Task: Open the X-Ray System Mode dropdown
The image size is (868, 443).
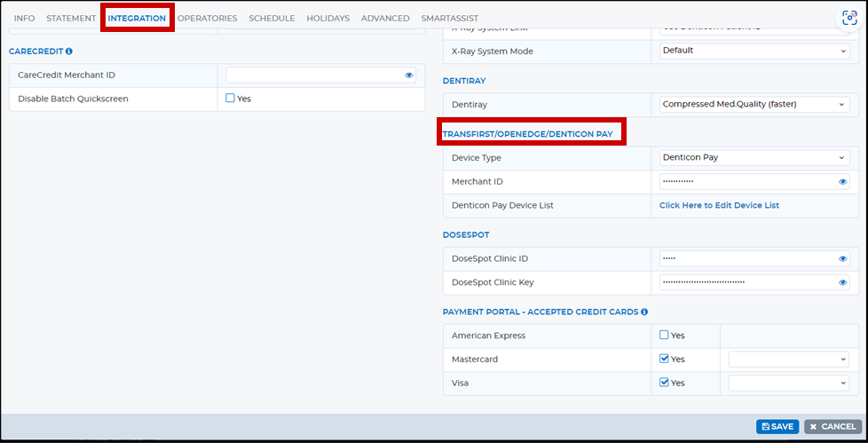Action: tap(754, 51)
